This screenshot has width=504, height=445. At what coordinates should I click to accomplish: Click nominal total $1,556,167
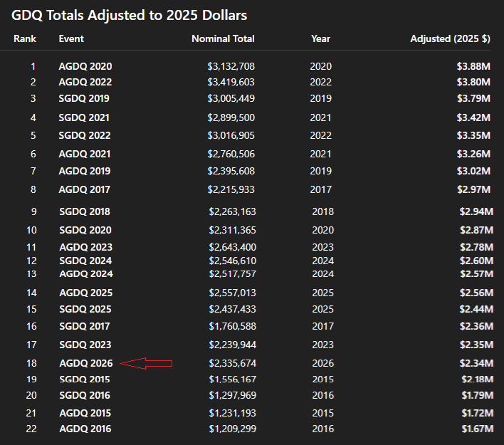click(233, 379)
